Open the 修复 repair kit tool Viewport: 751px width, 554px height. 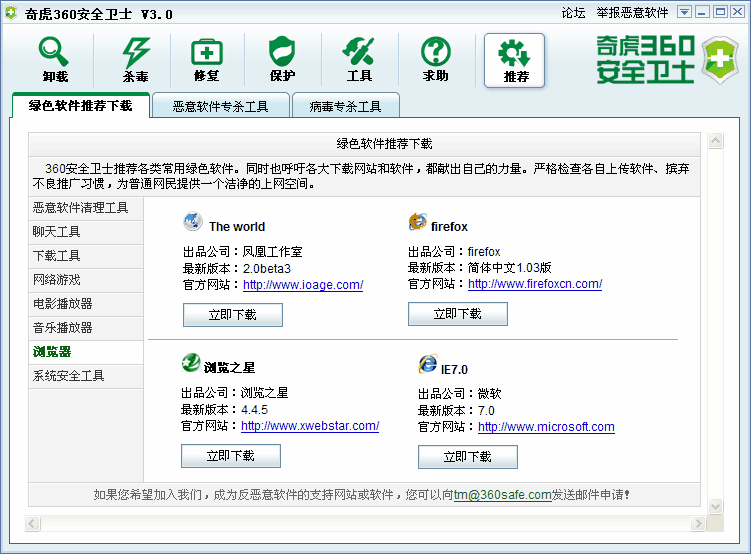206,59
